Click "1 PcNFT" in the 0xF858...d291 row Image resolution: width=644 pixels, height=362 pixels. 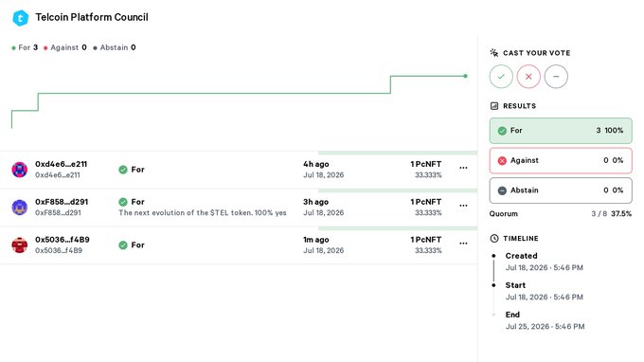click(426, 202)
